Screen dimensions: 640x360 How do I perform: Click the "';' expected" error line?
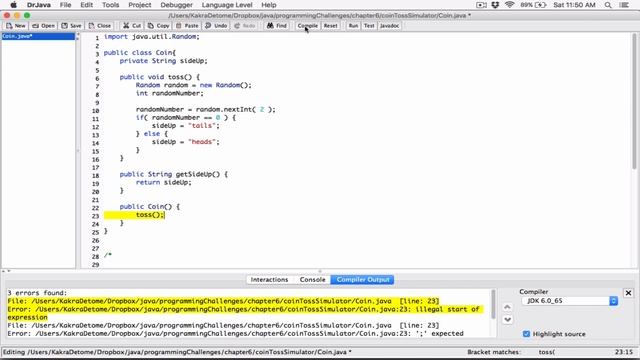tap(236, 333)
